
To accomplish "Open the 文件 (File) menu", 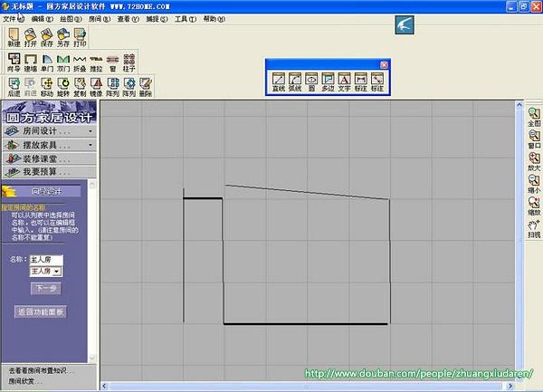I will tap(10, 18).
